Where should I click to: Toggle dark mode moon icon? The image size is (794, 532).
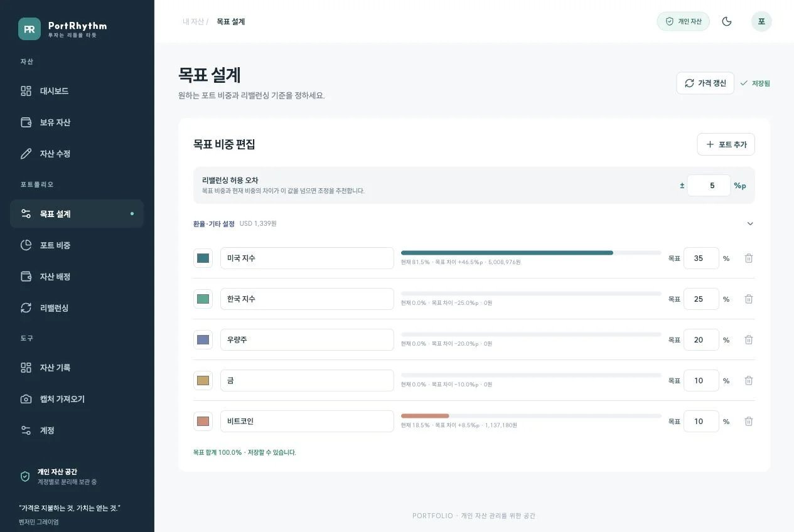tap(727, 21)
